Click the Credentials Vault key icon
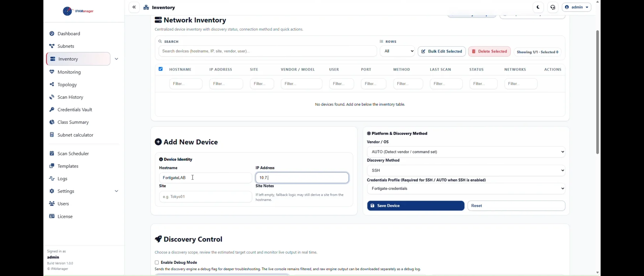Image resolution: width=644 pixels, height=276 pixels. [52, 110]
